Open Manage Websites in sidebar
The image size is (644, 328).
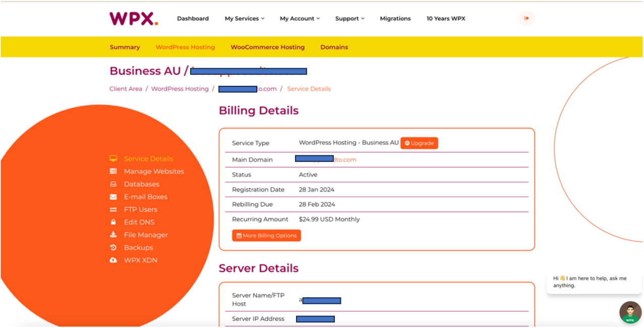(154, 172)
